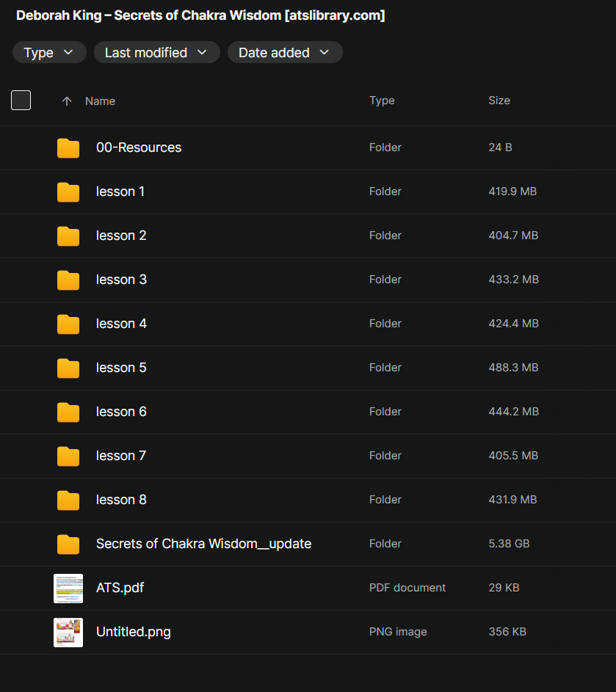This screenshot has width=616, height=692.
Task: Select the lesson 1 folder name
Action: 120,192
